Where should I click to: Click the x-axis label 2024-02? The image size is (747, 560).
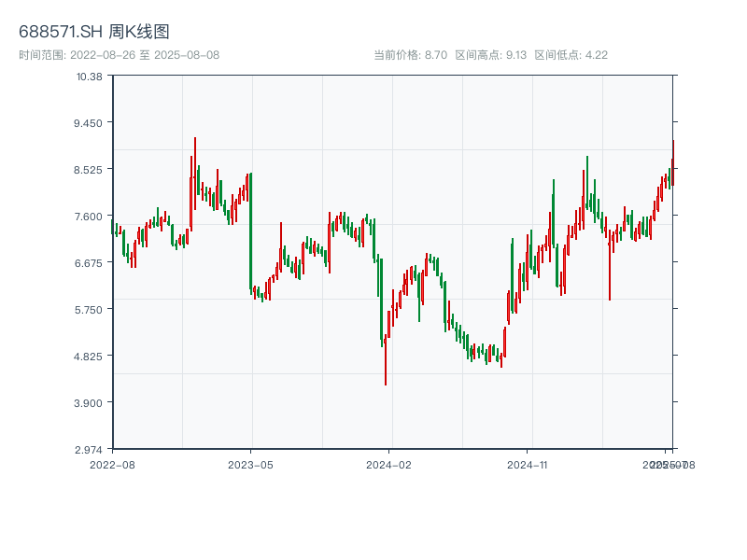pyautogui.click(x=388, y=465)
